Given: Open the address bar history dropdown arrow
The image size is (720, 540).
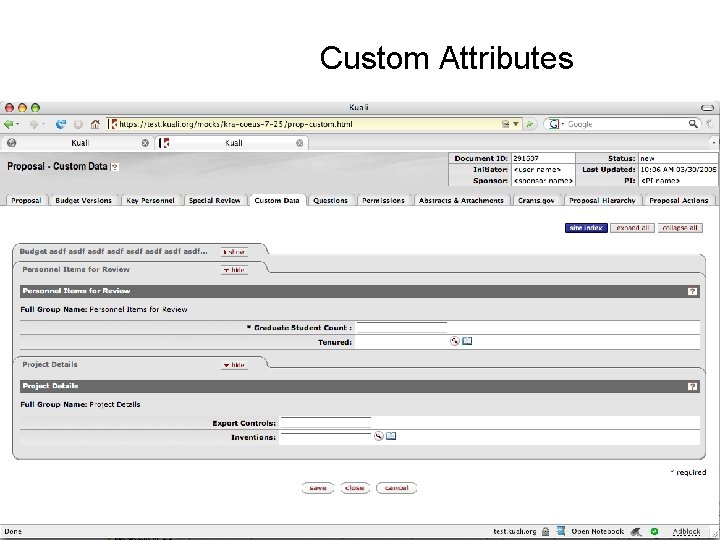Looking at the screenshot, I should (516, 124).
